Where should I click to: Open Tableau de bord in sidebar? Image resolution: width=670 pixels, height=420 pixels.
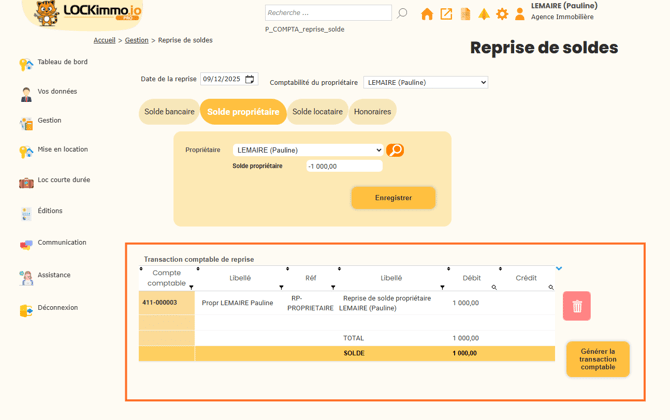[62, 62]
